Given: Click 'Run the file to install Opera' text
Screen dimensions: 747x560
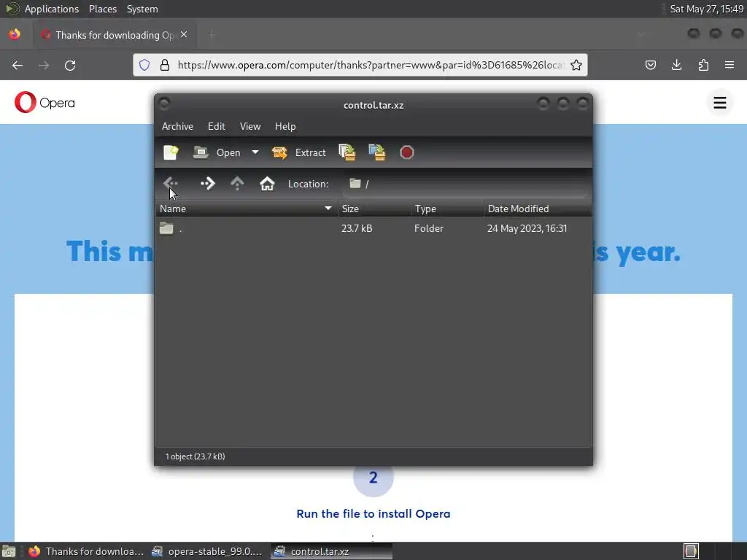Looking at the screenshot, I should (373, 513).
